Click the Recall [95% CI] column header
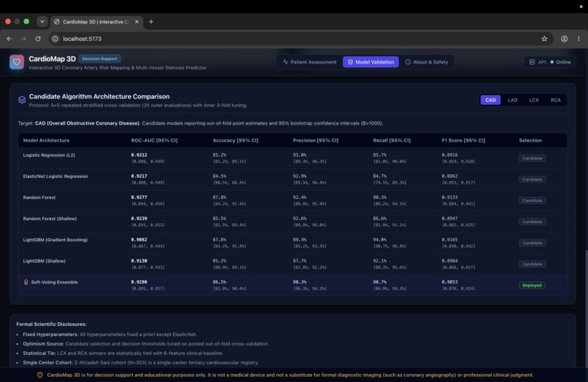This screenshot has height=382, width=588. [x=392, y=140]
